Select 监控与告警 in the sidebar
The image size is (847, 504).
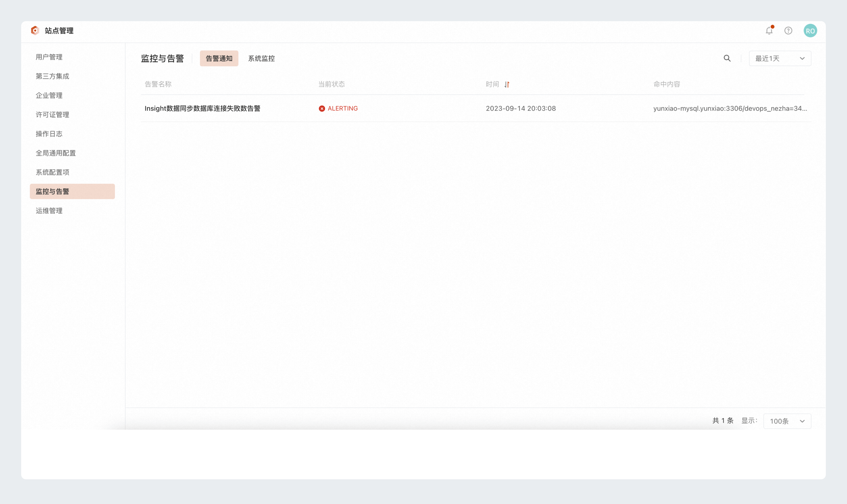[72, 191]
